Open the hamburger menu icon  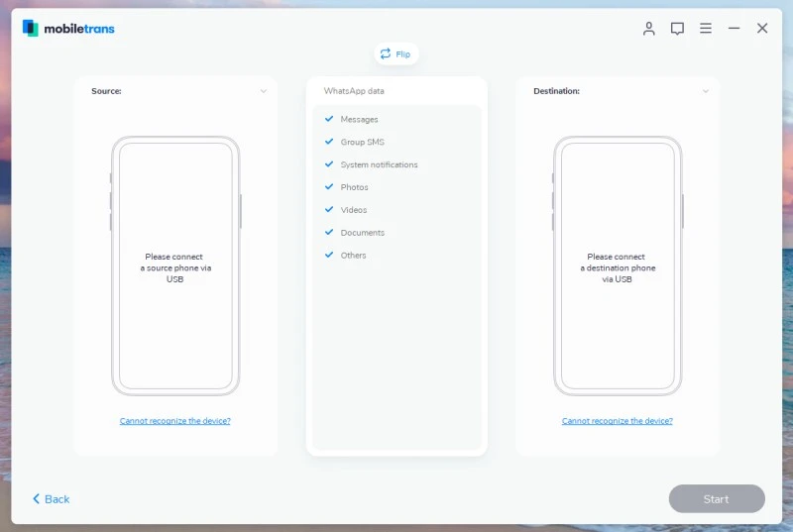[706, 29]
